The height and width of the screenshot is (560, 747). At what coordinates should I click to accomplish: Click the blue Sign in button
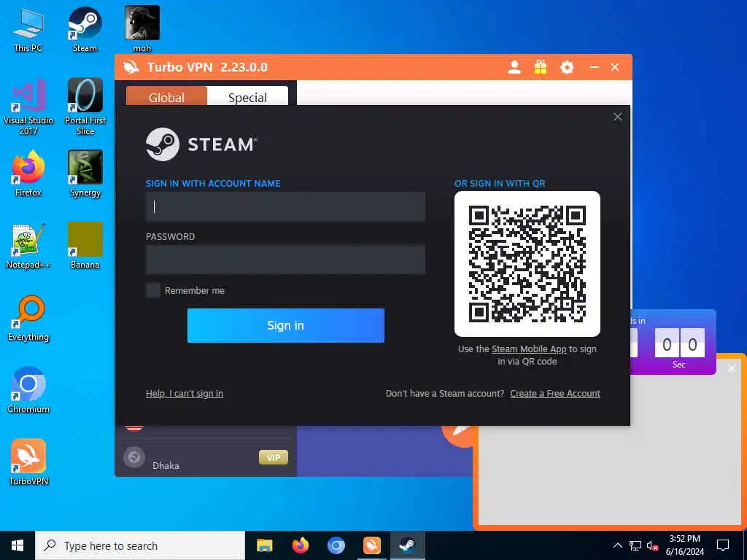pyautogui.click(x=285, y=325)
